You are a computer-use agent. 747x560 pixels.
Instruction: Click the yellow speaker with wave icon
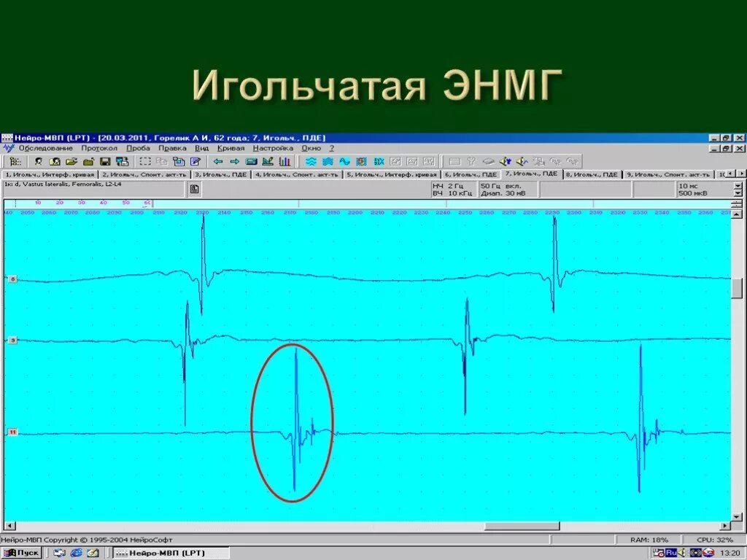pyautogui.click(x=522, y=161)
